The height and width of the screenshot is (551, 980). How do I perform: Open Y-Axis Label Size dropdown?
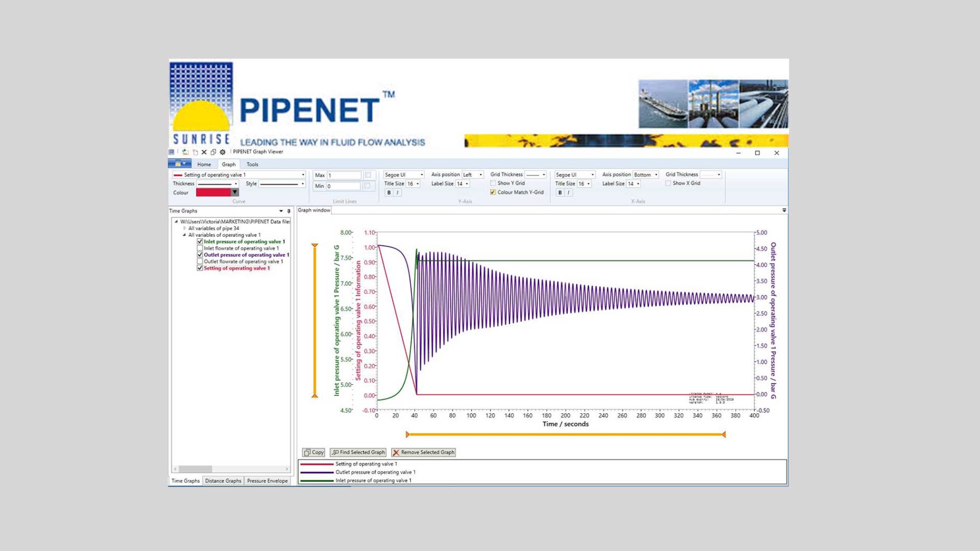click(463, 184)
